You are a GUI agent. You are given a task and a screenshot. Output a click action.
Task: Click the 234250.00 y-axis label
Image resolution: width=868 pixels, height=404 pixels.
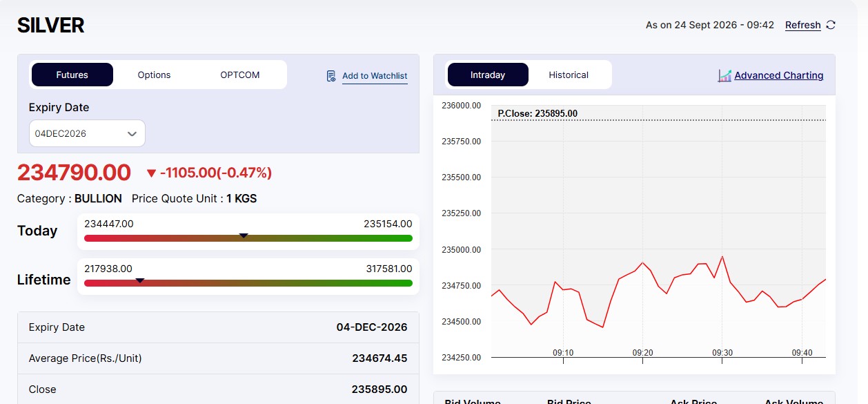461,358
